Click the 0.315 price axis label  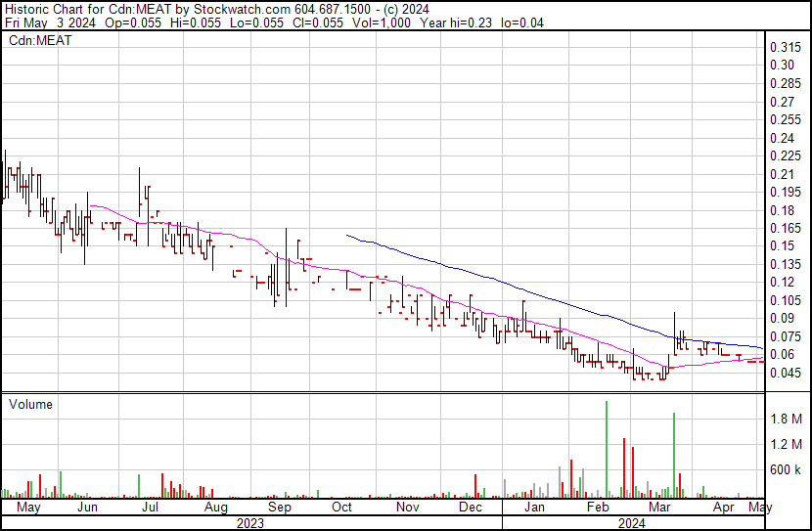pyautogui.click(x=786, y=47)
